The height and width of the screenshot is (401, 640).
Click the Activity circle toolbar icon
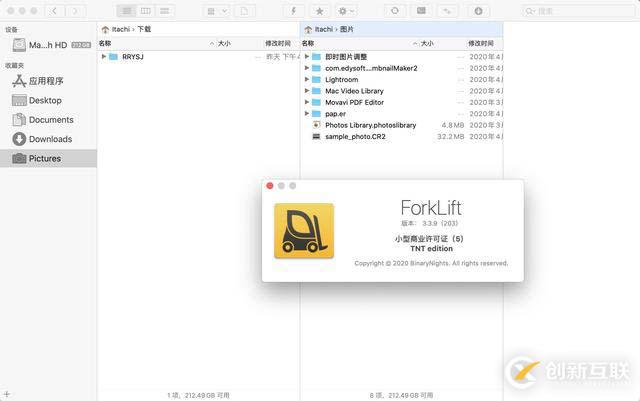(x=478, y=11)
